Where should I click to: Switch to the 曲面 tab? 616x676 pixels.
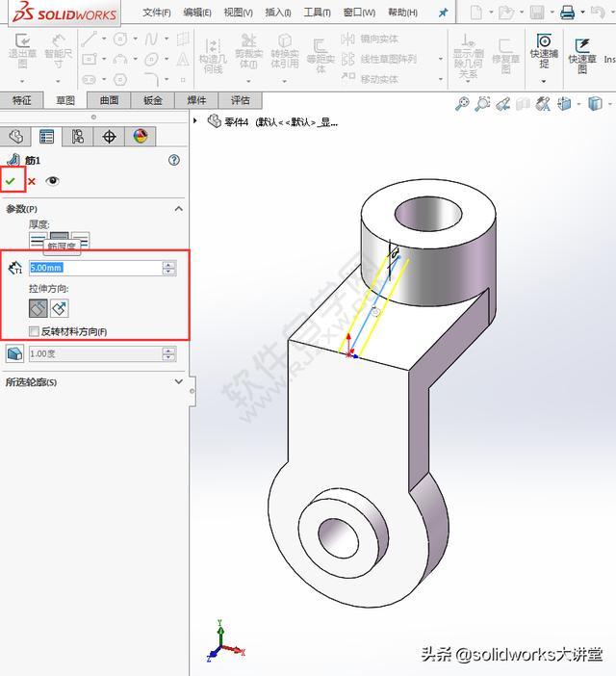(x=109, y=100)
